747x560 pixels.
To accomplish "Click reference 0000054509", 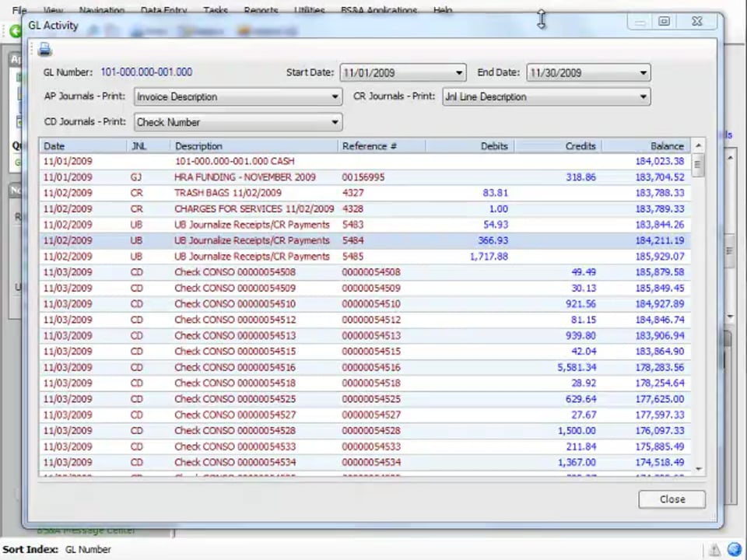I will [371, 288].
